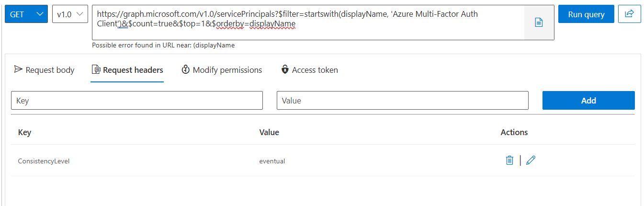Click the Actions column header
The image size is (644, 206).
click(514, 132)
